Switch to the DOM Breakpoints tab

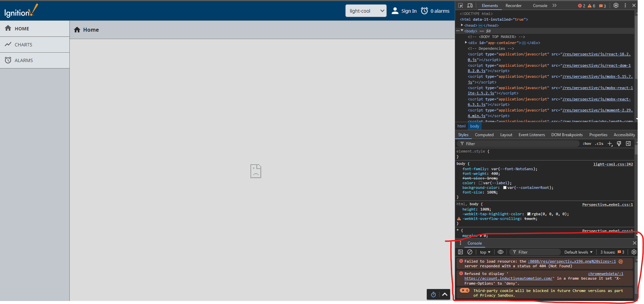coord(567,135)
